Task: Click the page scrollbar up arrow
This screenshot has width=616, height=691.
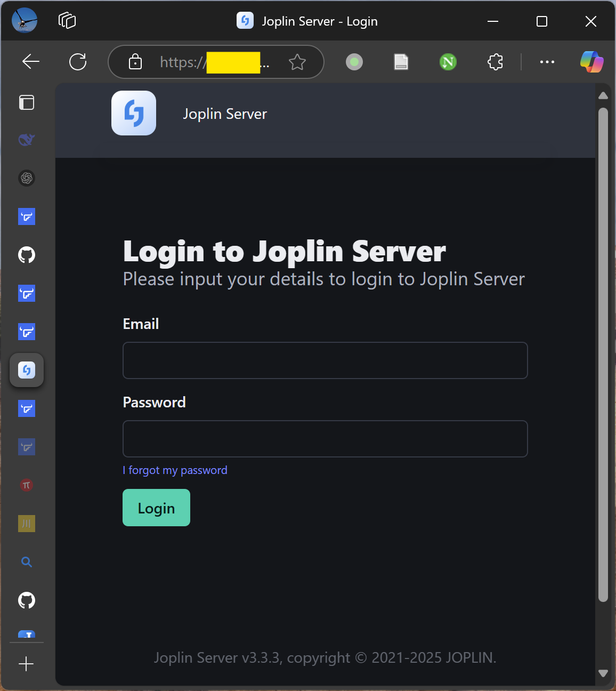Action: pyautogui.click(x=603, y=96)
